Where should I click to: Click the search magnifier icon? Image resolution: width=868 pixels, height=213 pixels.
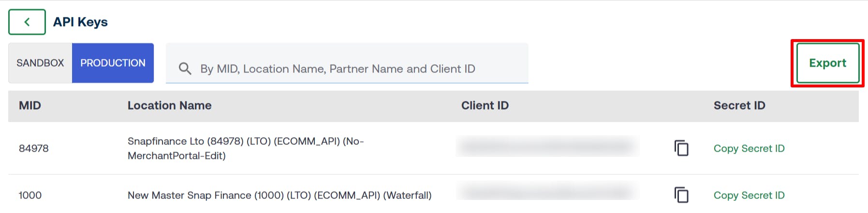tap(185, 69)
